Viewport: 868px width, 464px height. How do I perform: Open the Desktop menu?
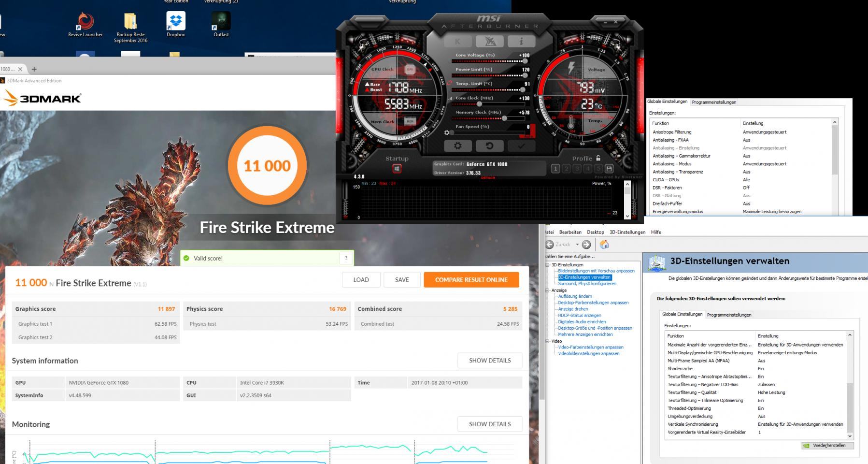[x=596, y=232]
